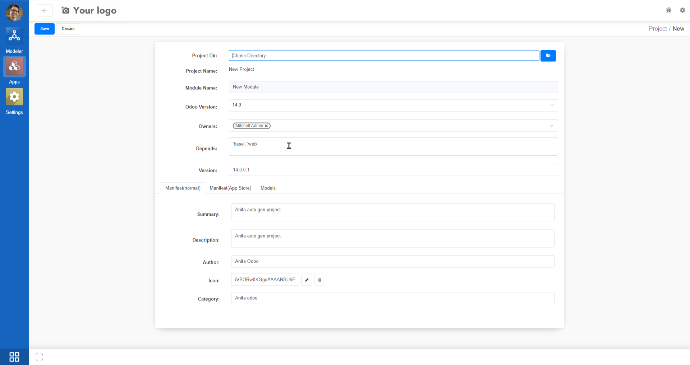Switch to the Models tab

pos(268,188)
